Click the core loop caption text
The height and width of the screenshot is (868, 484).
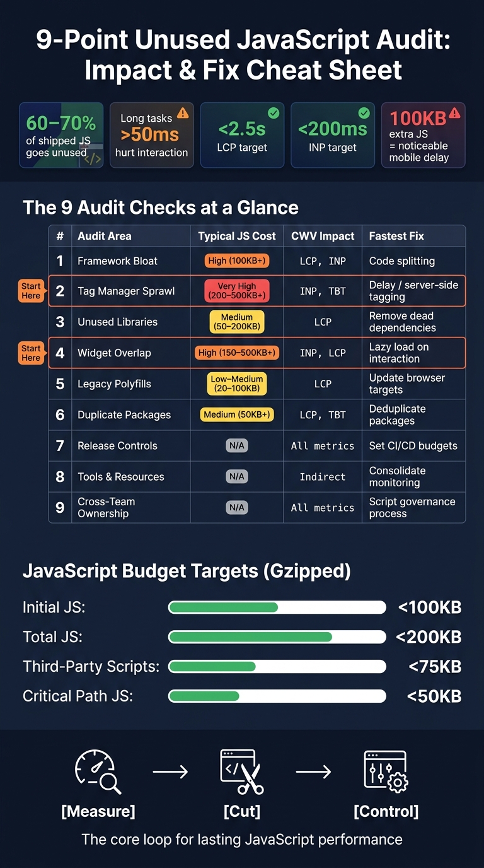(x=242, y=840)
